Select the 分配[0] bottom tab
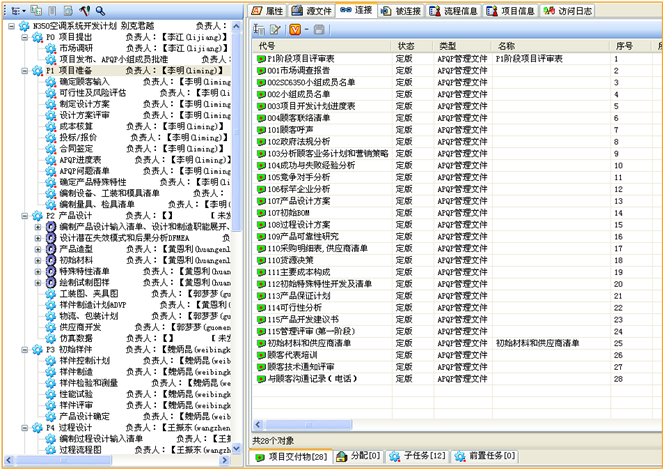 [358, 456]
